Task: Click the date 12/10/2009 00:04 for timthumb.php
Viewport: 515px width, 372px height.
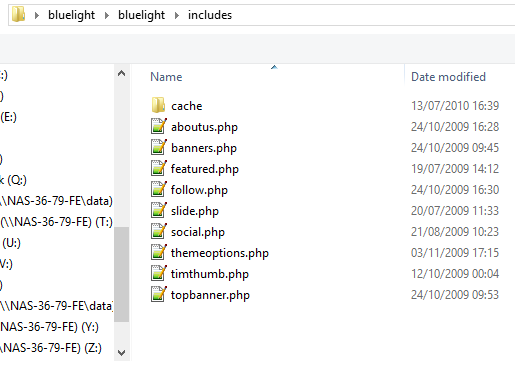Action: pos(455,274)
